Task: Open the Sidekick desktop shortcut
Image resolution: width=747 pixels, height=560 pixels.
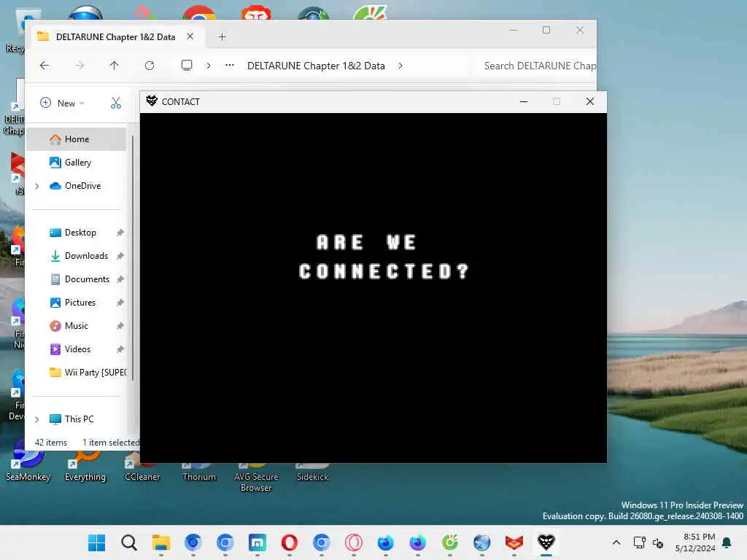Action: [x=312, y=472]
